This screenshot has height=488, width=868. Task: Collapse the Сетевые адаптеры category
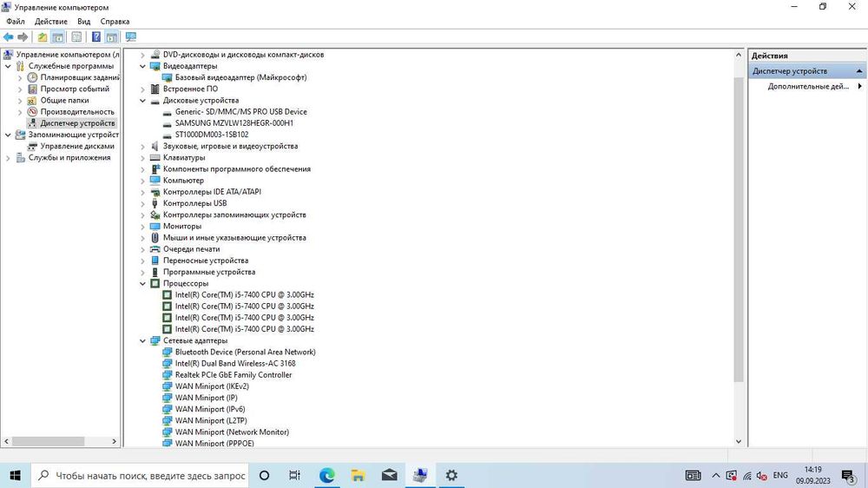pos(143,340)
